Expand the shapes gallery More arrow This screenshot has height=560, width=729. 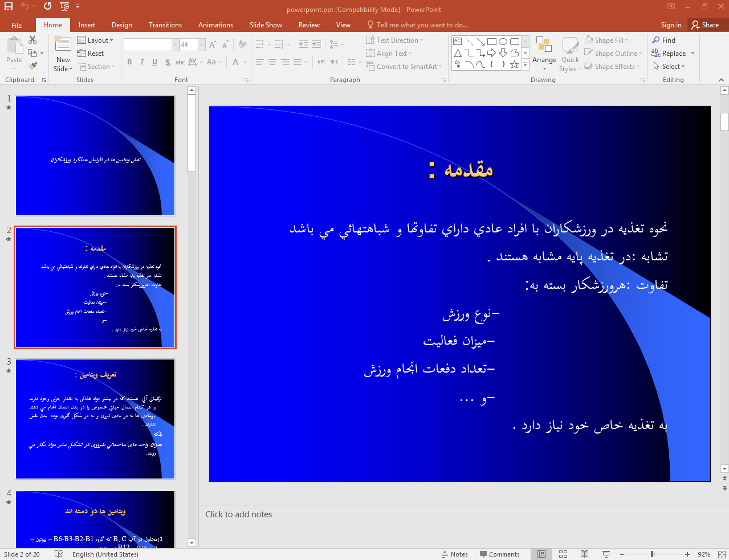(526, 65)
